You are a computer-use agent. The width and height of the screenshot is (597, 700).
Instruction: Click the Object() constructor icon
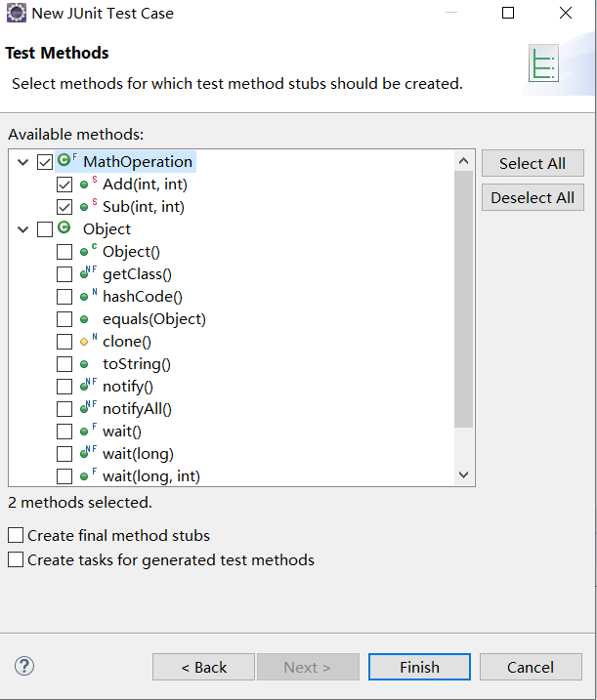[x=88, y=251]
